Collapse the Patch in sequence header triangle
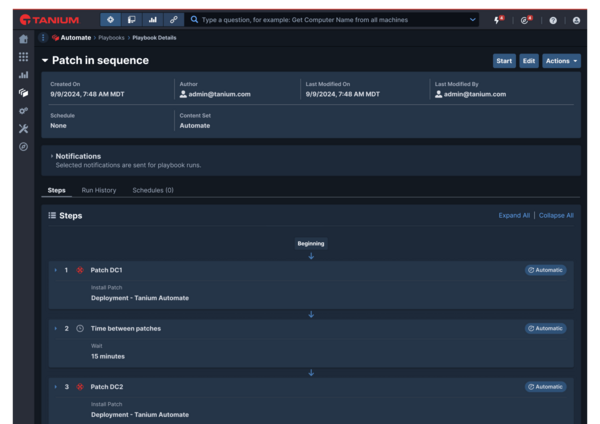600x424 pixels. click(x=45, y=60)
